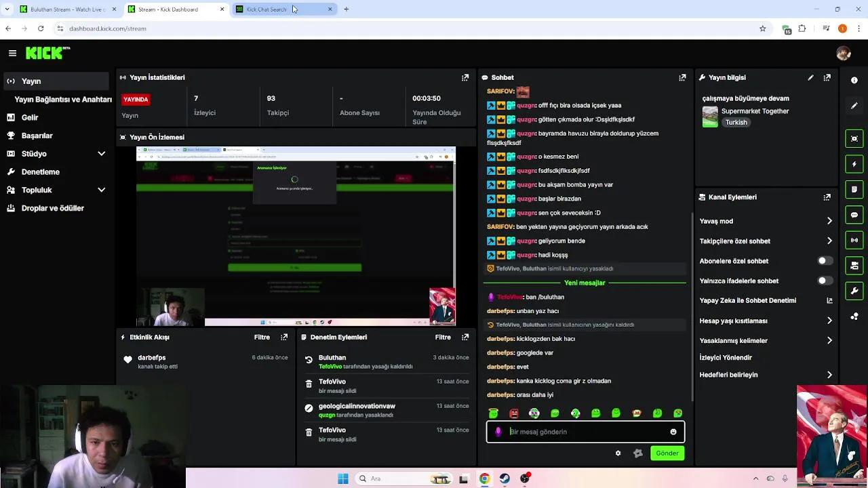Enable Abonelere özel sohbet
868x488 pixels.
point(824,260)
